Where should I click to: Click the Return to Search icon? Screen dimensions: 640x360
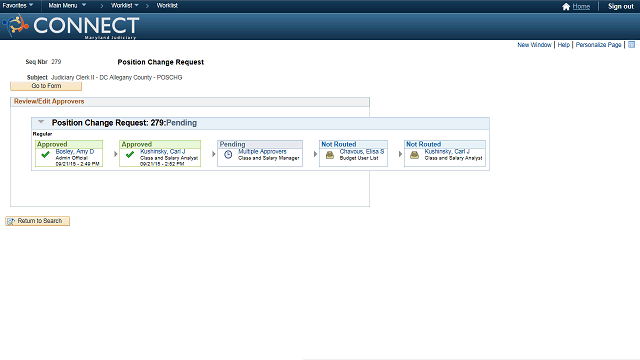11,221
